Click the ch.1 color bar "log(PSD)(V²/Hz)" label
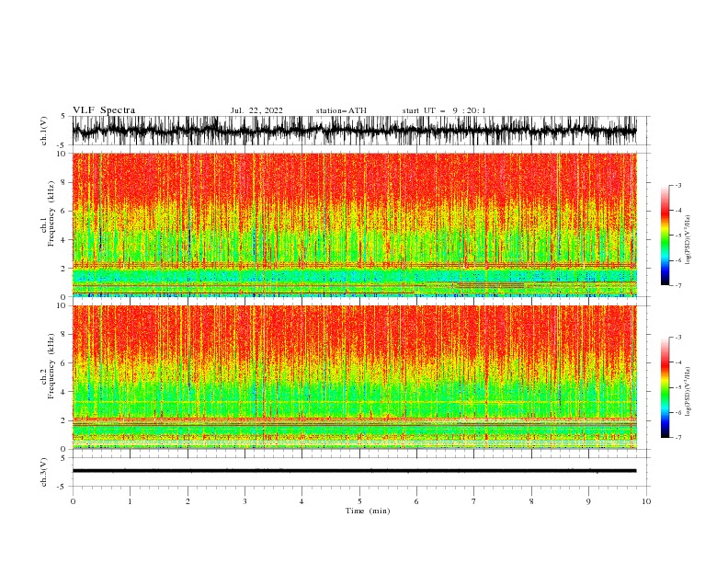Viewport: 728px width, 563px height. point(688,240)
